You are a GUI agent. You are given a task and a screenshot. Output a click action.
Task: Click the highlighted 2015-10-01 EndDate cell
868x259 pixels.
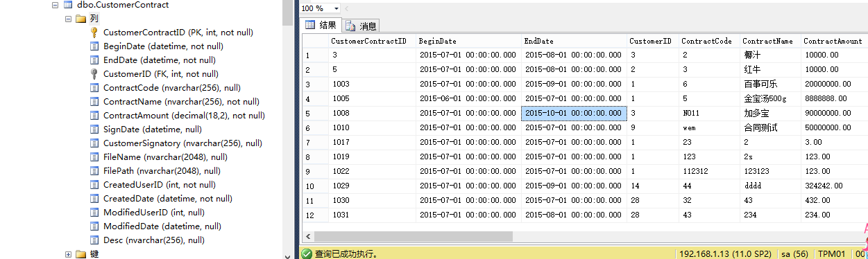click(x=574, y=113)
